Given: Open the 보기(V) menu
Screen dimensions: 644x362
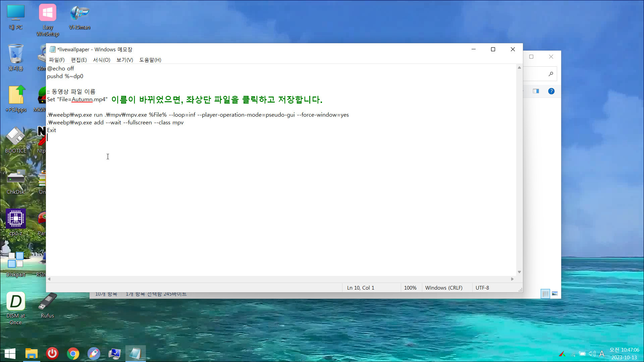Looking at the screenshot, I should point(125,60).
